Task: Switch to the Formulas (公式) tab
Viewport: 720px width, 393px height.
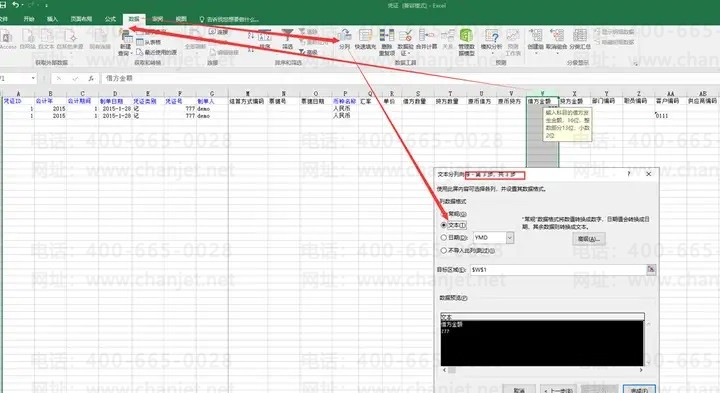Action: tap(110, 19)
